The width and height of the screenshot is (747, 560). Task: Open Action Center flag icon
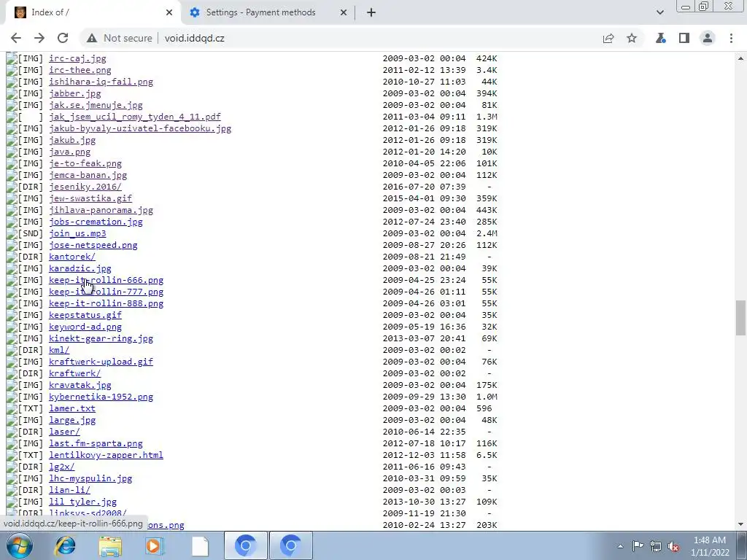pos(638,546)
